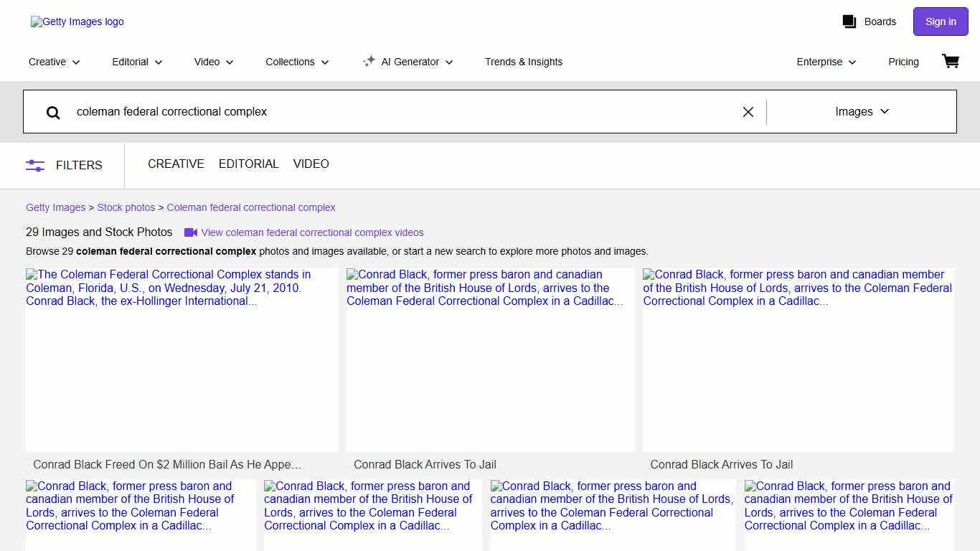Open the first Coleman Federal Correctional Complex photo
980x551 pixels.
[x=182, y=359]
